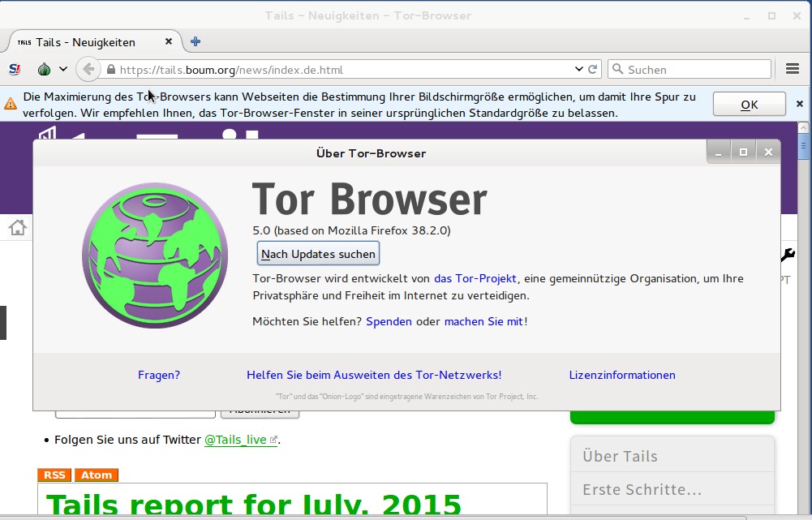The width and height of the screenshot is (812, 520).
Task: Minimize the Über Tor-Browser dialog
Action: click(718, 153)
